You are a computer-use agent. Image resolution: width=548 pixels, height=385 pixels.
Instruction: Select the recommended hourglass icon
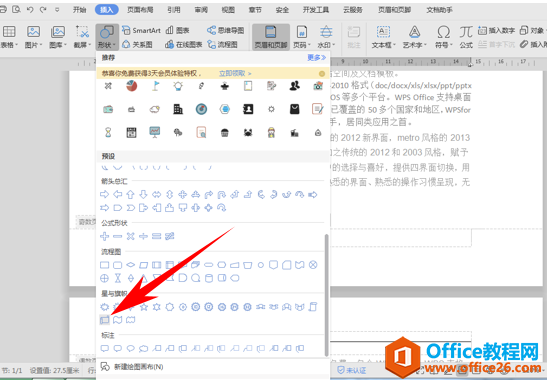pos(108,132)
